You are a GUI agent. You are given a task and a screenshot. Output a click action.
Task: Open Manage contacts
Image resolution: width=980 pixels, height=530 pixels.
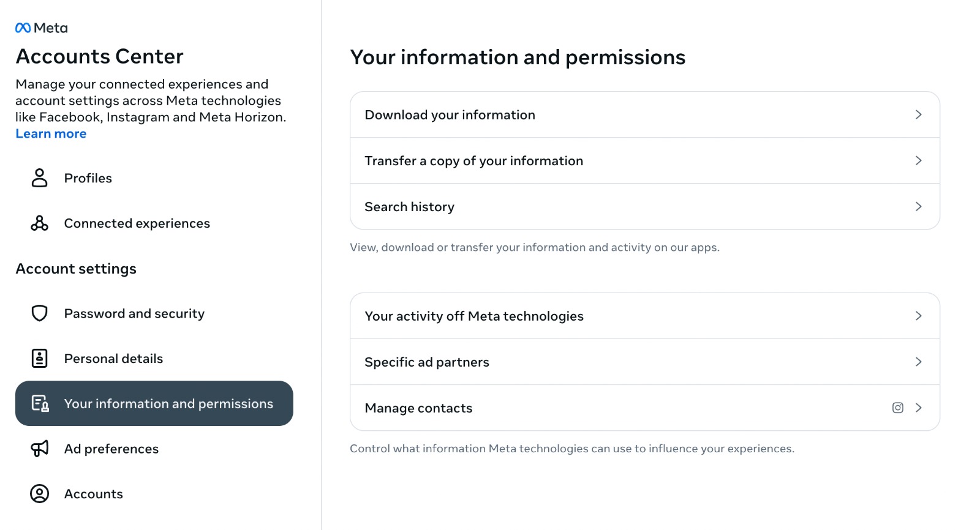pos(644,408)
